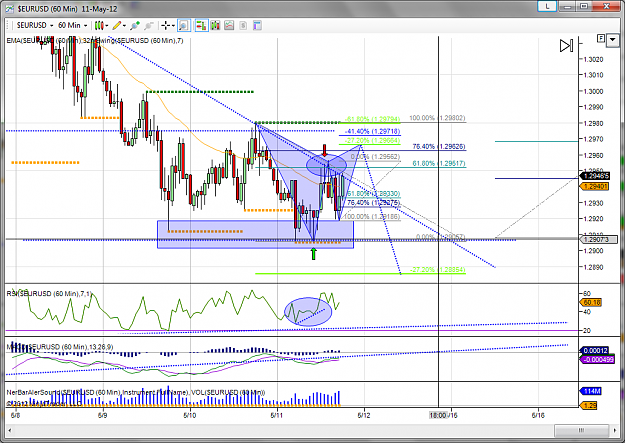
Task: Open the chart Properties icon
Action: tap(257, 26)
